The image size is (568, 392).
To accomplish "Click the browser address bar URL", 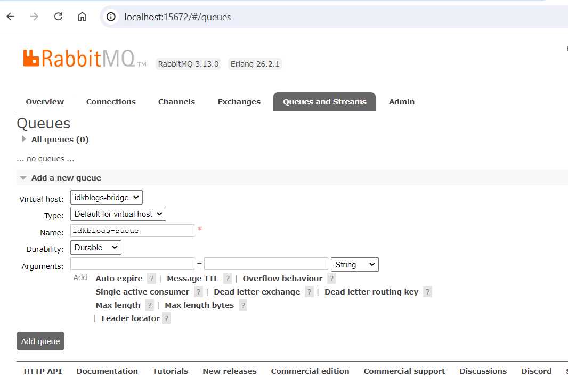I will tap(177, 17).
